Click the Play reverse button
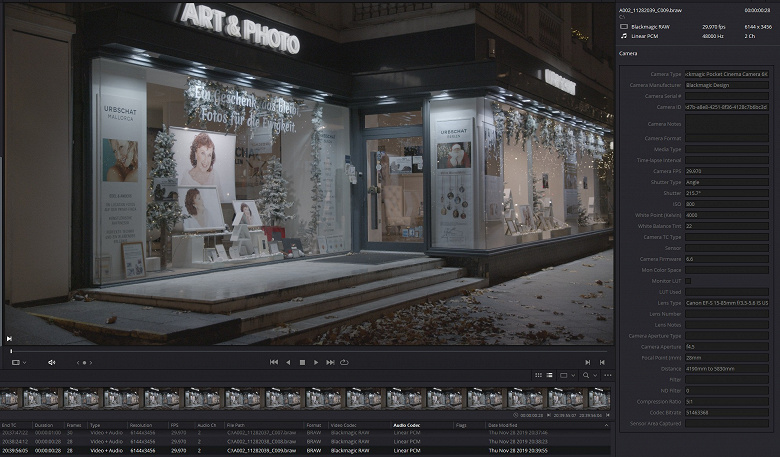Image resolution: width=780 pixels, height=457 pixels. [x=288, y=362]
